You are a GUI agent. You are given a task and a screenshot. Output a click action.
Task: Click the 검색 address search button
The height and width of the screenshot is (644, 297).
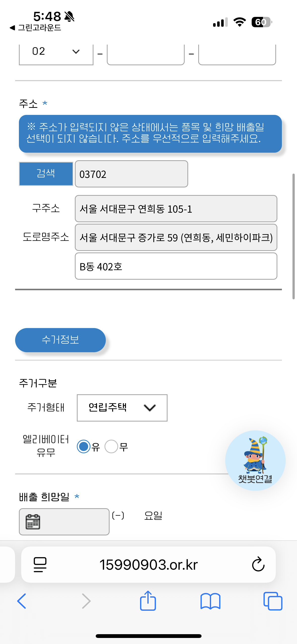click(46, 174)
